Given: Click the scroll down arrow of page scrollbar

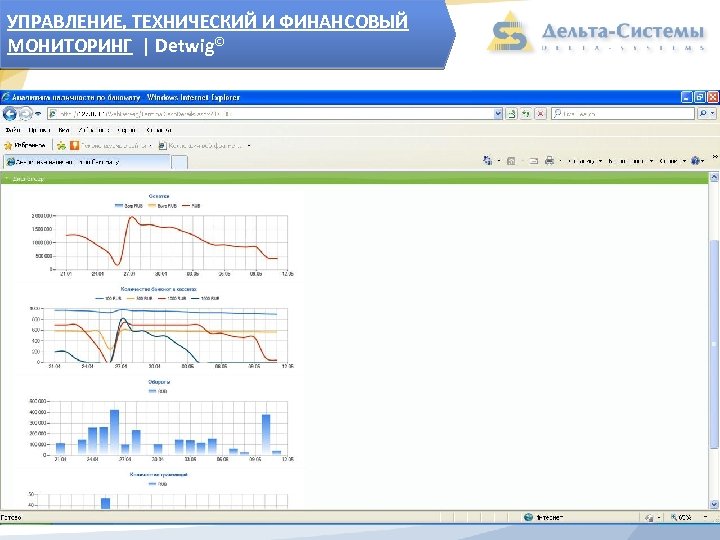Looking at the screenshot, I should pyautogui.click(x=714, y=504).
